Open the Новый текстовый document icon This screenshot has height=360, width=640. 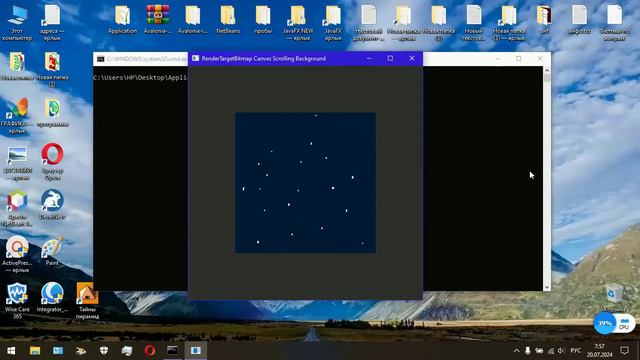tap(473, 23)
